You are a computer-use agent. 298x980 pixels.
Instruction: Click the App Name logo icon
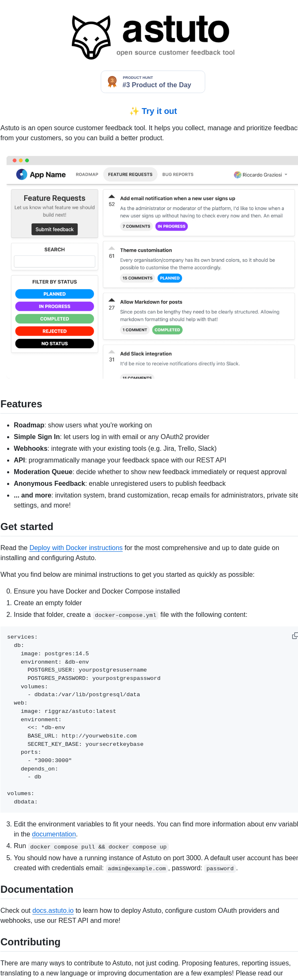point(22,174)
